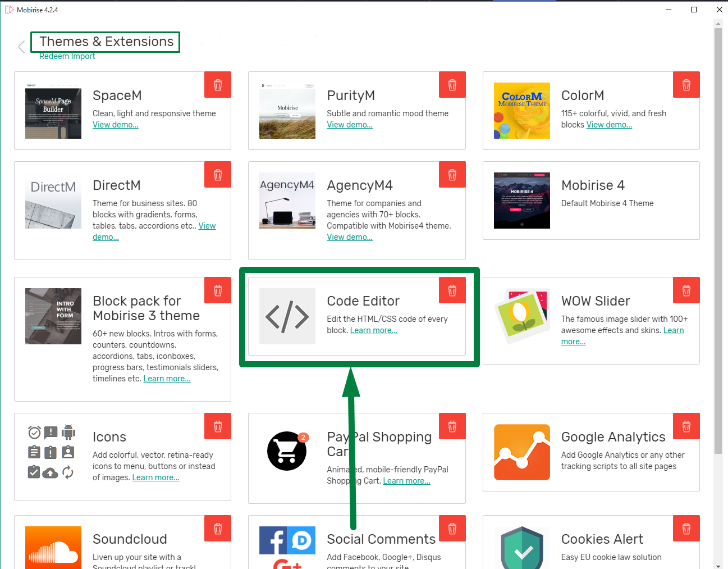The image size is (728, 569).
Task: Click the Redeem link
Action: (54, 56)
